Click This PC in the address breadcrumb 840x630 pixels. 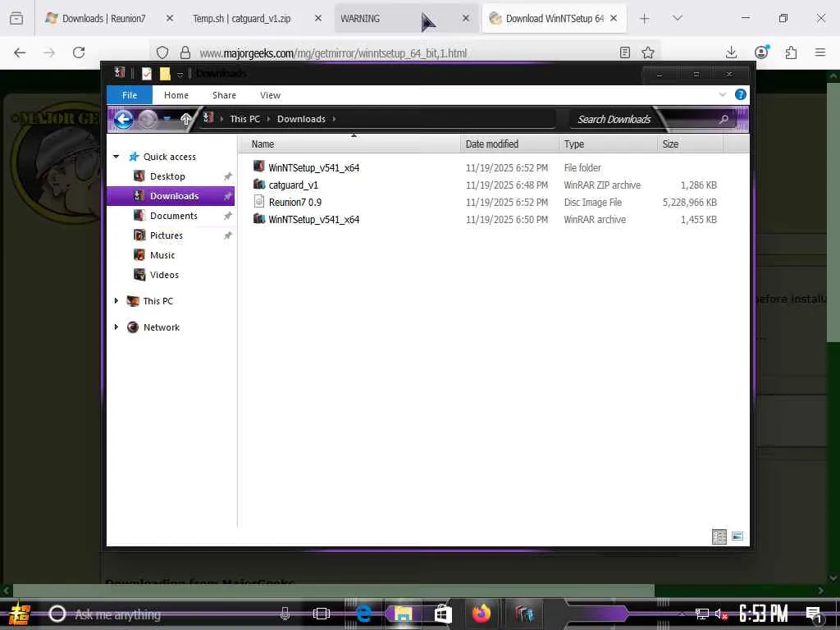[244, 119]
